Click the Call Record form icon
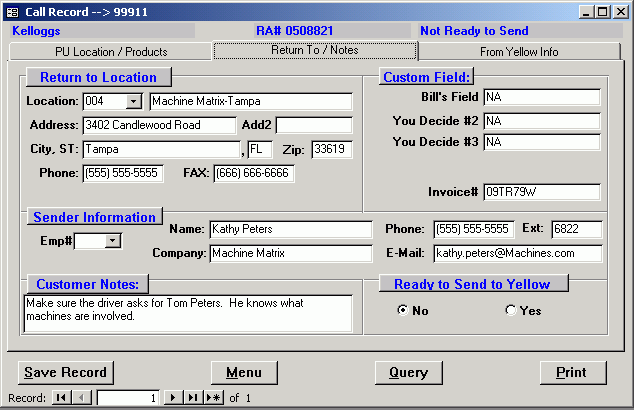The width and height of the screenshot is (634, 410). 12,11
